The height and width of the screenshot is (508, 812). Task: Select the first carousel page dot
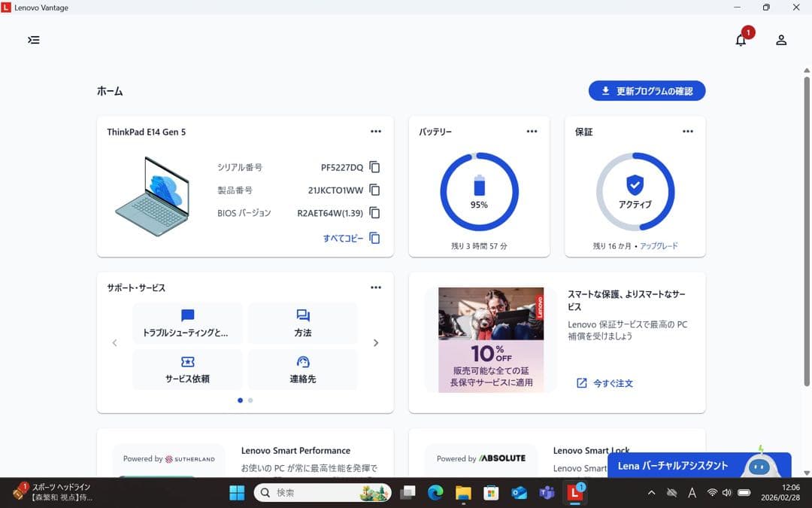[x=241, y=400]
